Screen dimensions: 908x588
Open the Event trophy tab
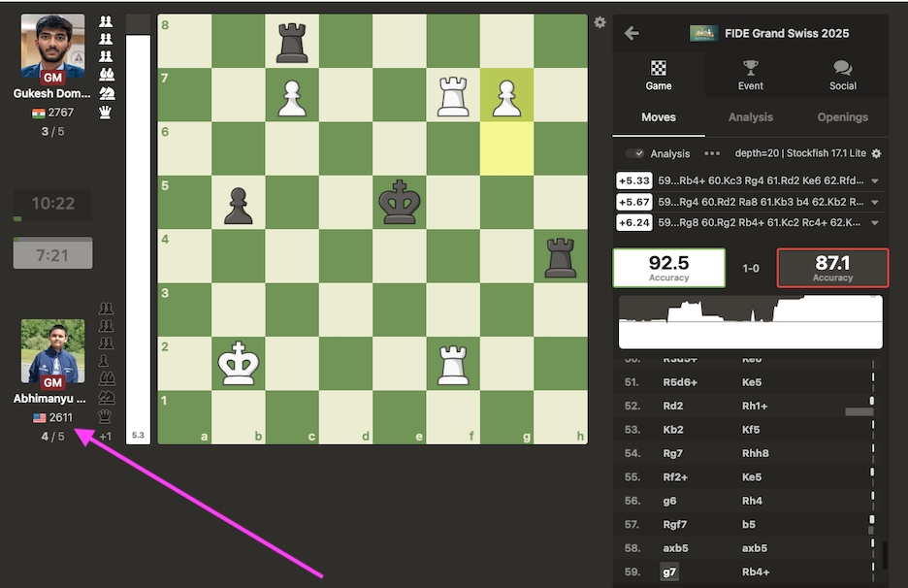pyautogui.click(x=751, y=76)
